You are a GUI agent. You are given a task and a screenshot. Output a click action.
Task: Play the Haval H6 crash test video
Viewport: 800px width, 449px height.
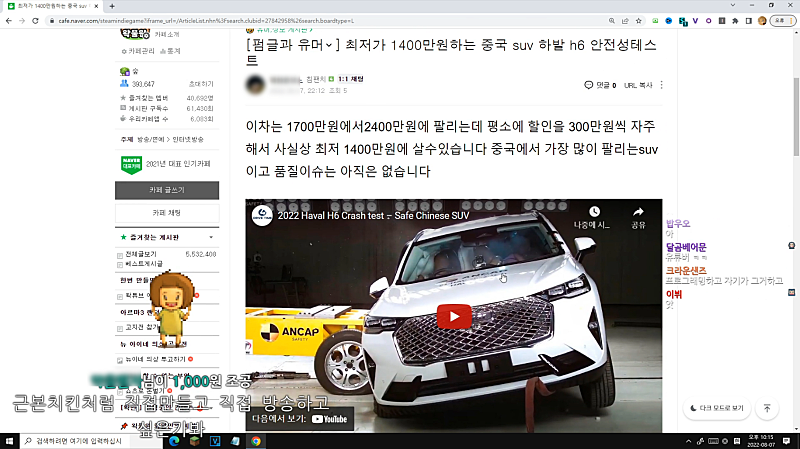coord(454,317)
